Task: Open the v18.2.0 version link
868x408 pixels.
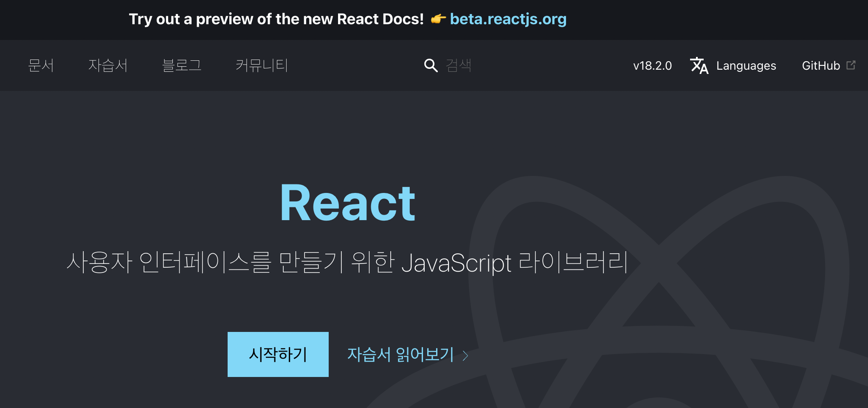Action: [x=652, y=65]
